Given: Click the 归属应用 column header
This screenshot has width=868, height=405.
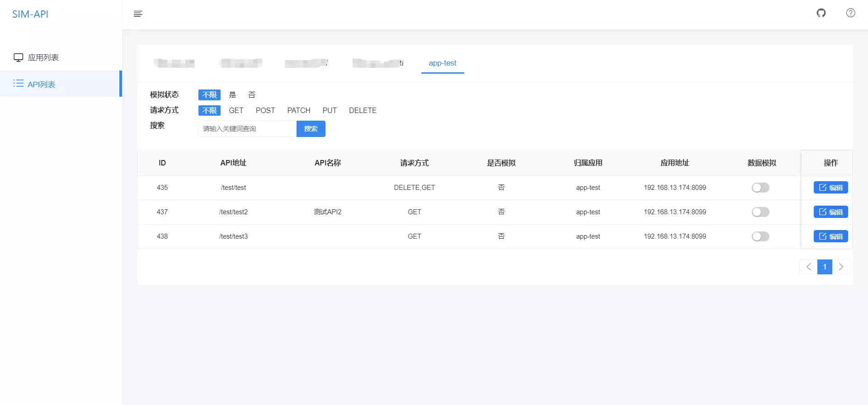Looking at the screenshot, I should pos(588,163).
